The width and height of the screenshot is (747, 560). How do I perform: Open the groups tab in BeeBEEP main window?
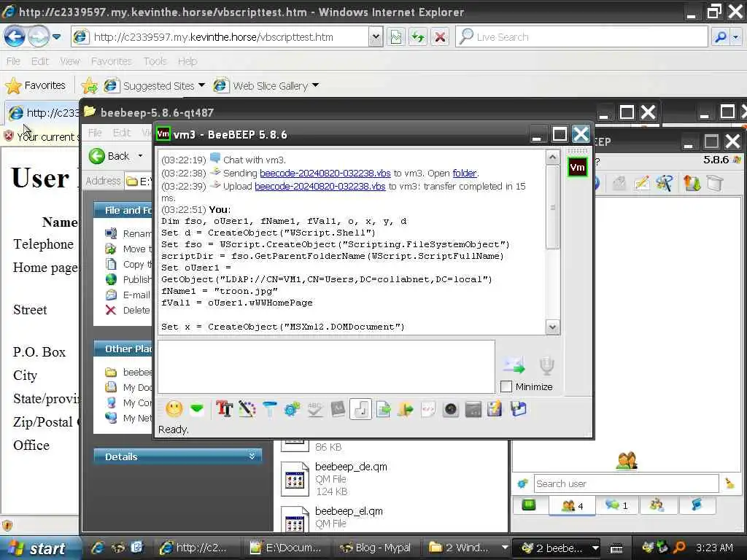coord(657,505)
